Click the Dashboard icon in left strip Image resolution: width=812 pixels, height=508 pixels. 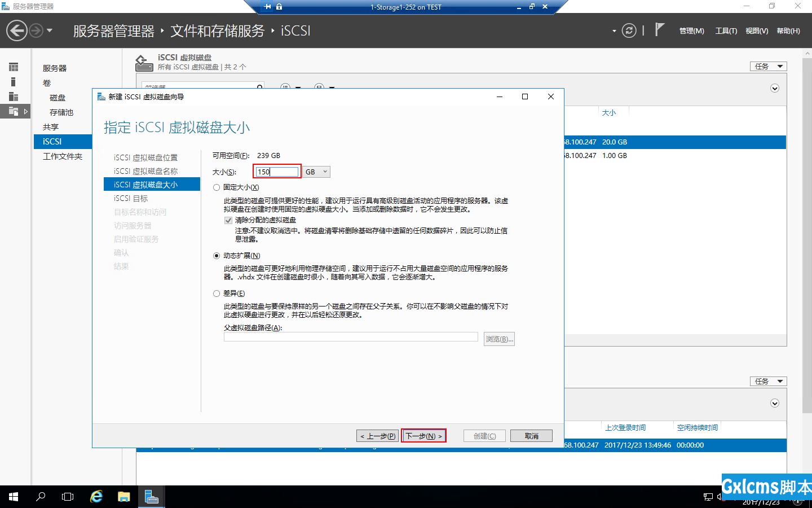pyautogui.click(x=14, y=67)
